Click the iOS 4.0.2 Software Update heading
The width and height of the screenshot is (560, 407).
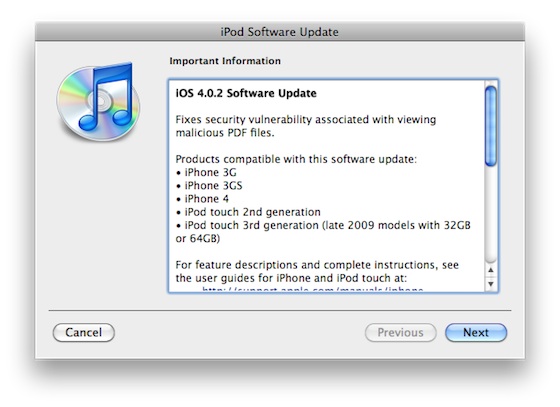pos(246,93)
